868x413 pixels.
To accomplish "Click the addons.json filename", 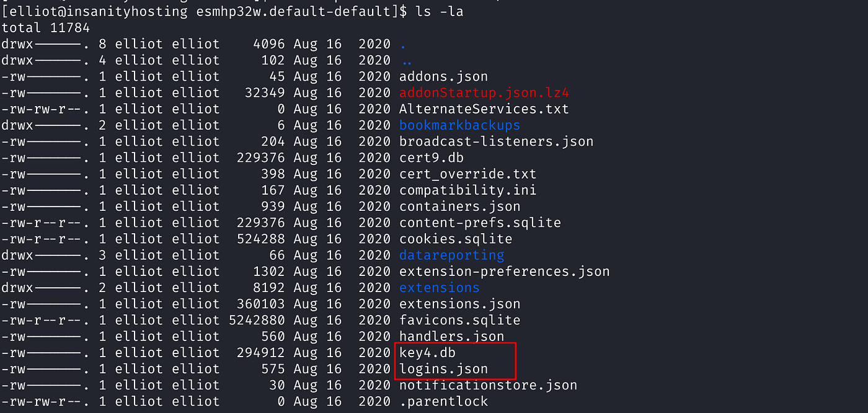I will 443,77.
